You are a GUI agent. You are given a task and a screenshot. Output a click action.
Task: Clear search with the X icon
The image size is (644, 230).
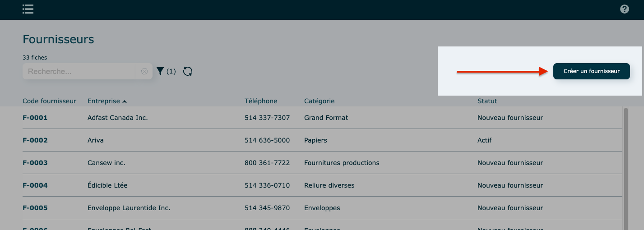(144, 71)
